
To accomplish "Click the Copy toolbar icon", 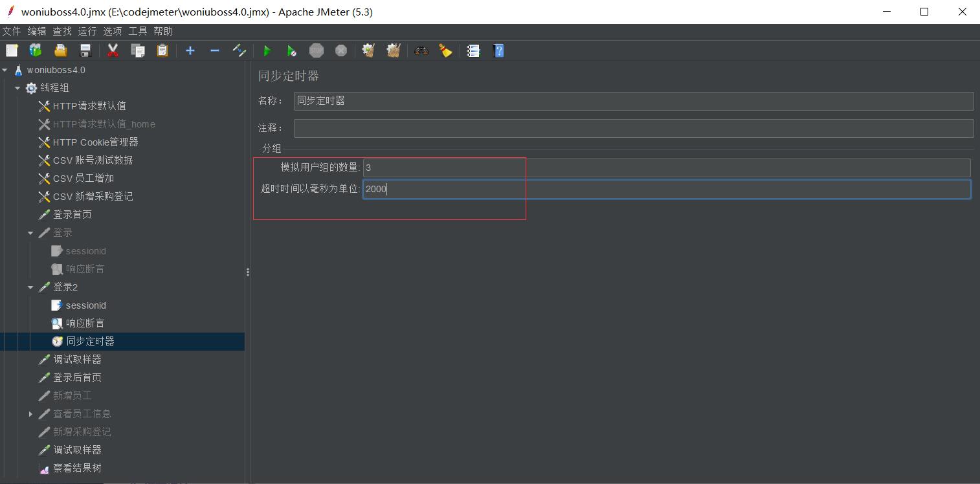I will coord(138,50).
